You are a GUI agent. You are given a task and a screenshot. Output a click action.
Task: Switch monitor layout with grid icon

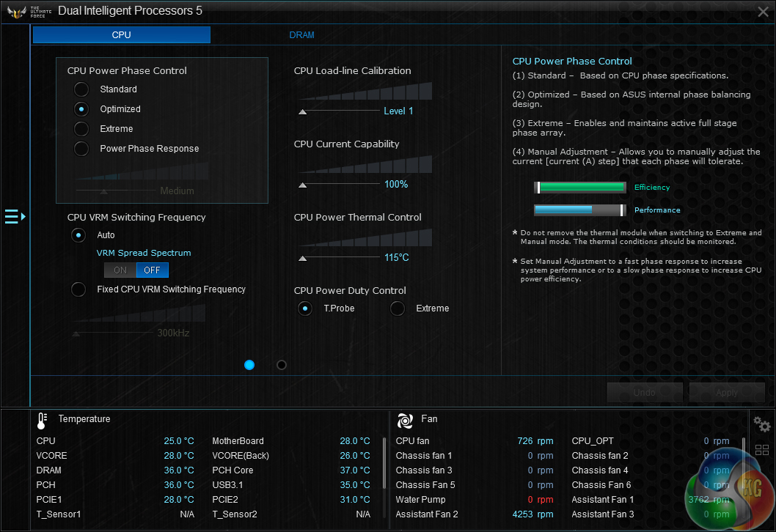coord(761,450)
